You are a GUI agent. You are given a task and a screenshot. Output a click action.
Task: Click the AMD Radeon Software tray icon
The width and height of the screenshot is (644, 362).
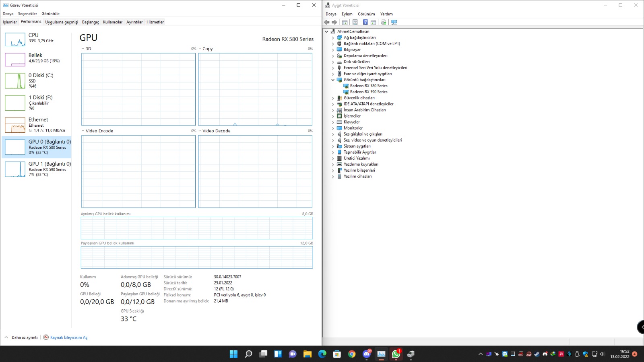click(561, 354)
